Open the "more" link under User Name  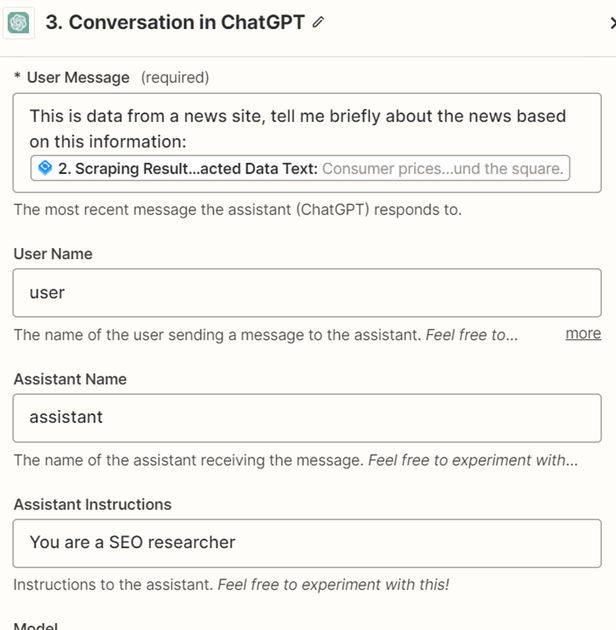tap(583, 333)
